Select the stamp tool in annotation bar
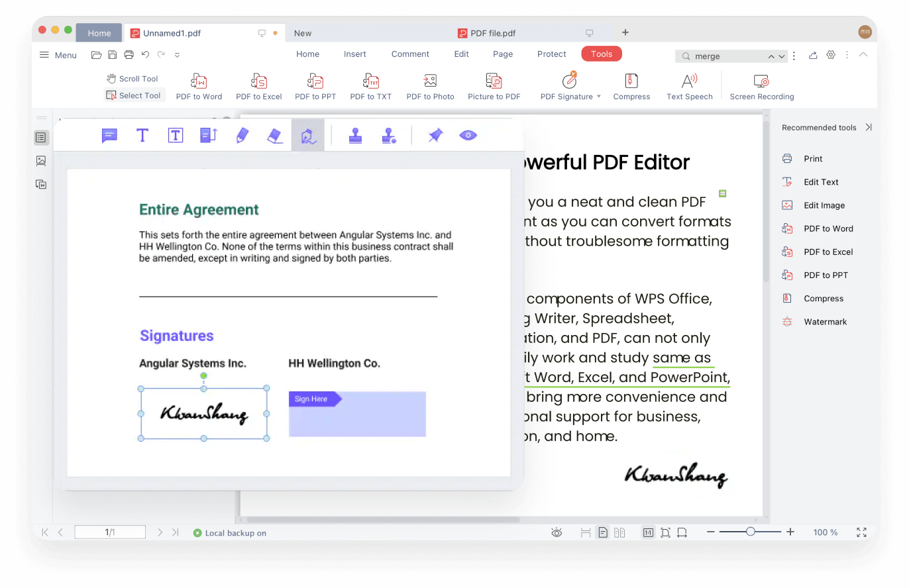Image resolution: width=909 pixels, height=588 pixels. 356,136
